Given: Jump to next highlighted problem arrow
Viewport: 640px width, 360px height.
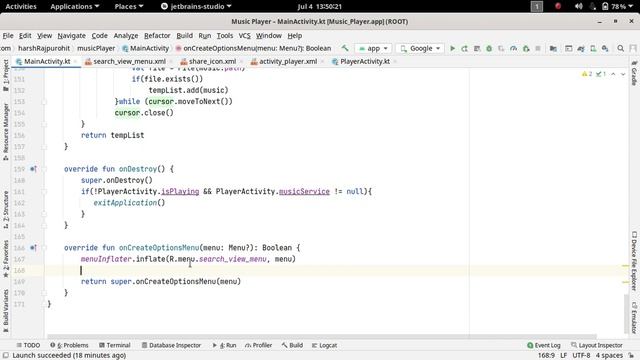Looking at the screenshot, I should [x=623, y=74].
